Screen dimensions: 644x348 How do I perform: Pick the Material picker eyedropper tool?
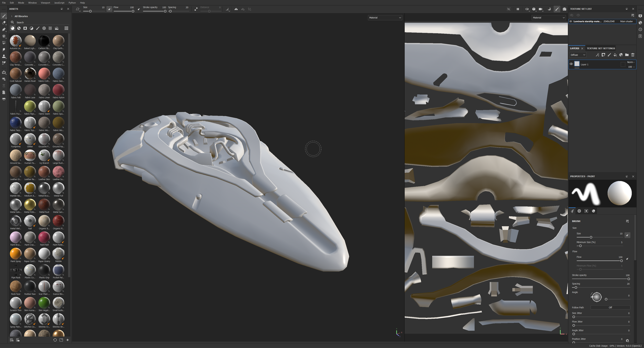pyautogui.click(x=4, y=63)
